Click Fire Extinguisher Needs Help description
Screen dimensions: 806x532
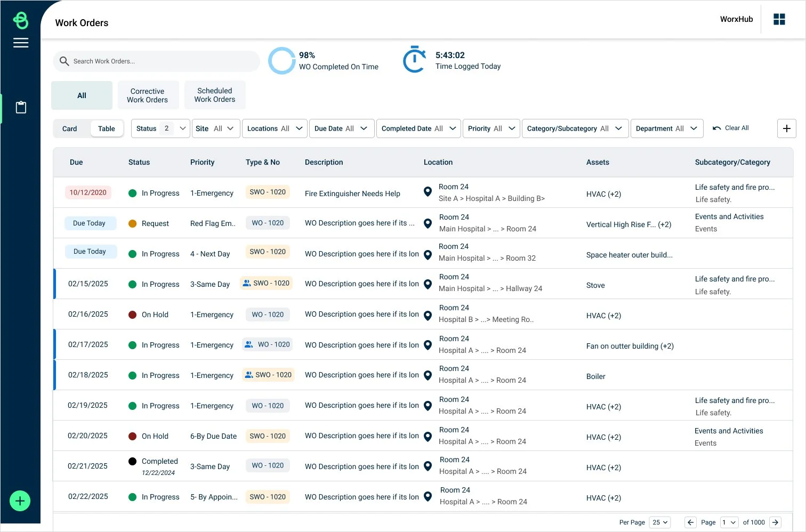point(352,194)
